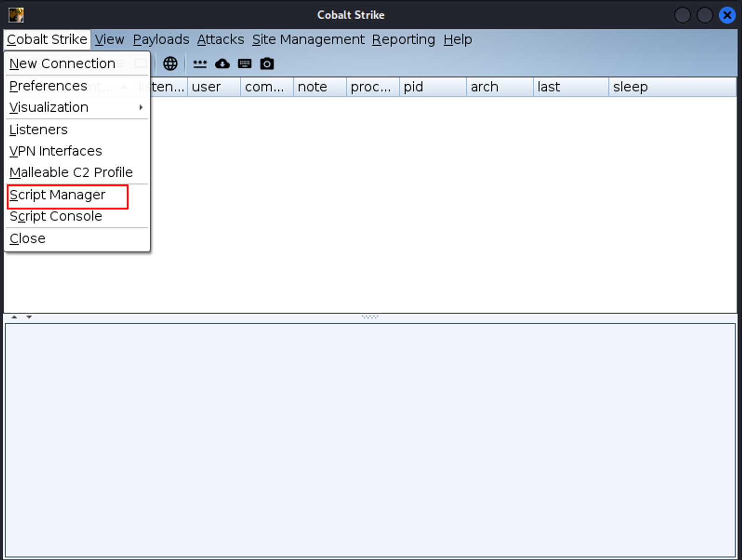This screenshot has width=742, height=560.
Task: Open the credentials toolbar icon
Action: [x=200, y=64]
